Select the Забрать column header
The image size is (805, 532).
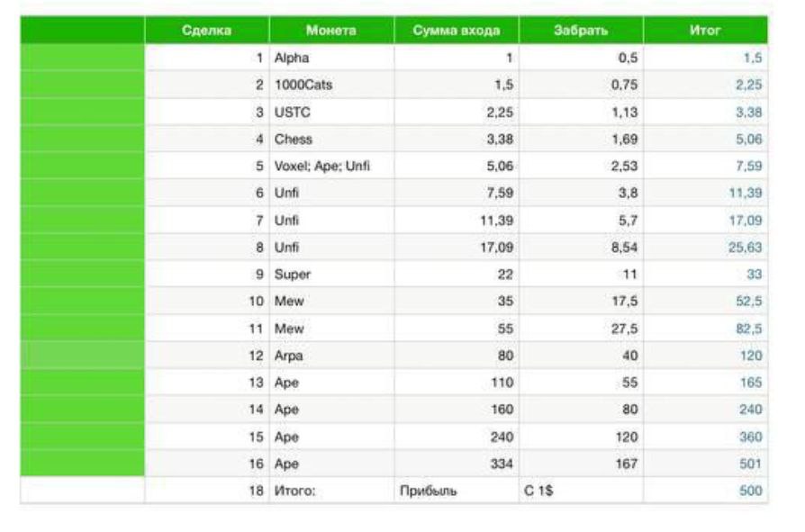[581, 31]
